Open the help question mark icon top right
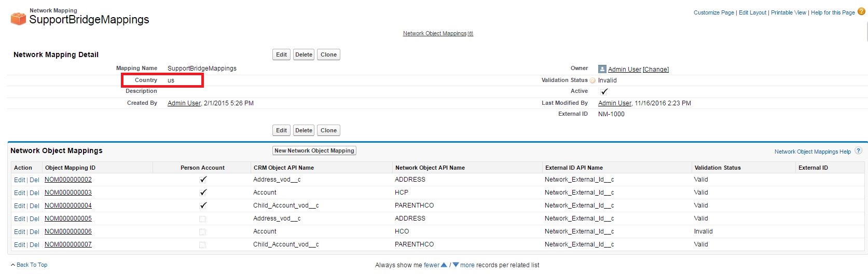Image resolution: width=868 pixels, height=274 pixels. pos(861,11)
